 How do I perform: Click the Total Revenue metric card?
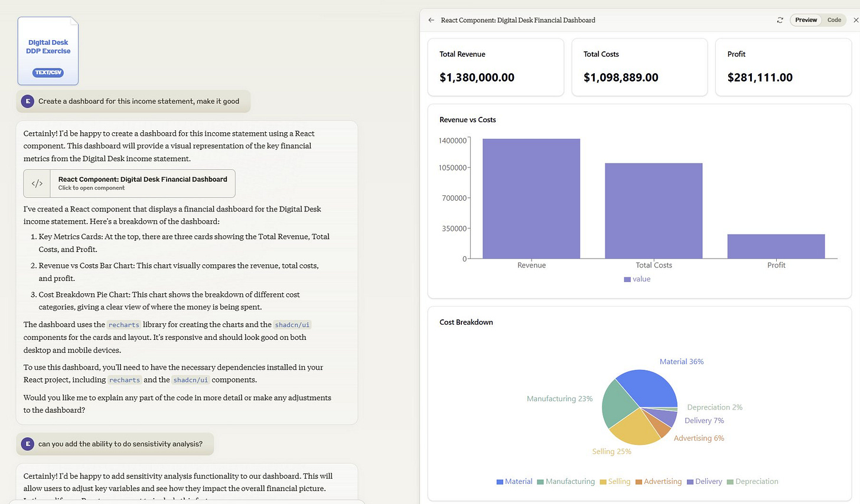point(496,67)
